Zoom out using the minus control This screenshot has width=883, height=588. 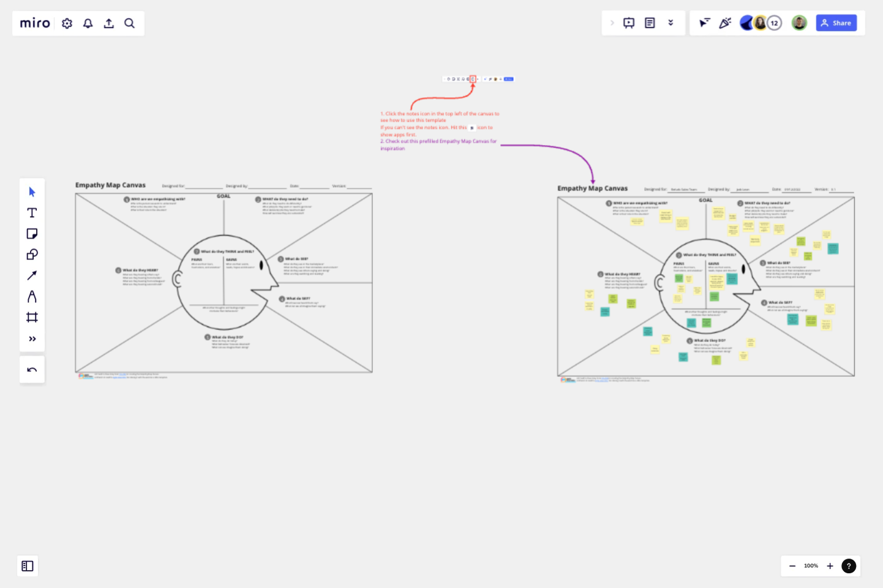(x=792, y=566)
